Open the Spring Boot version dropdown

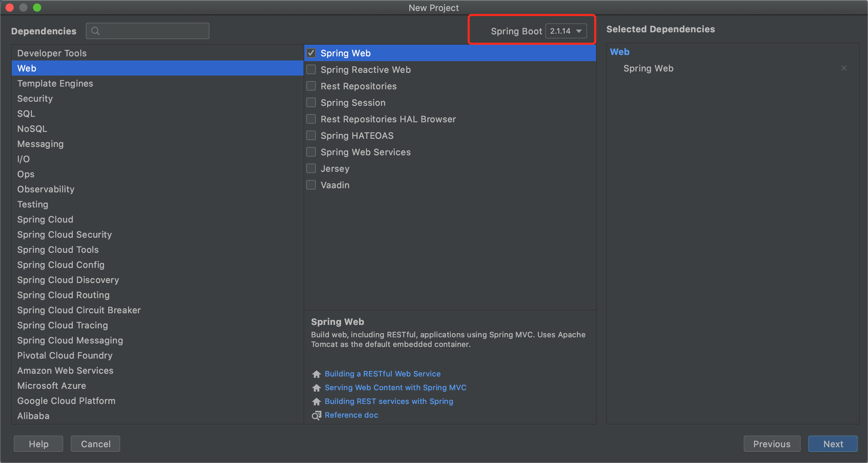566,31
